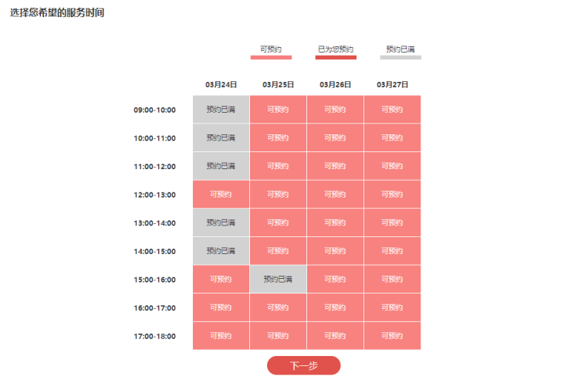Click the full 03月25日 15:00-16:00 slot

tap(278, 279)
